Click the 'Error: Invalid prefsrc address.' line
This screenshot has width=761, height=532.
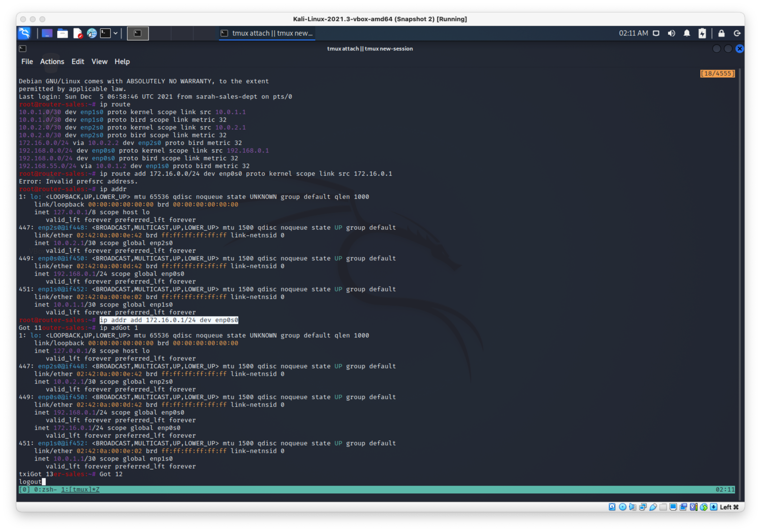pyautogui.click(x=78, y=181)
